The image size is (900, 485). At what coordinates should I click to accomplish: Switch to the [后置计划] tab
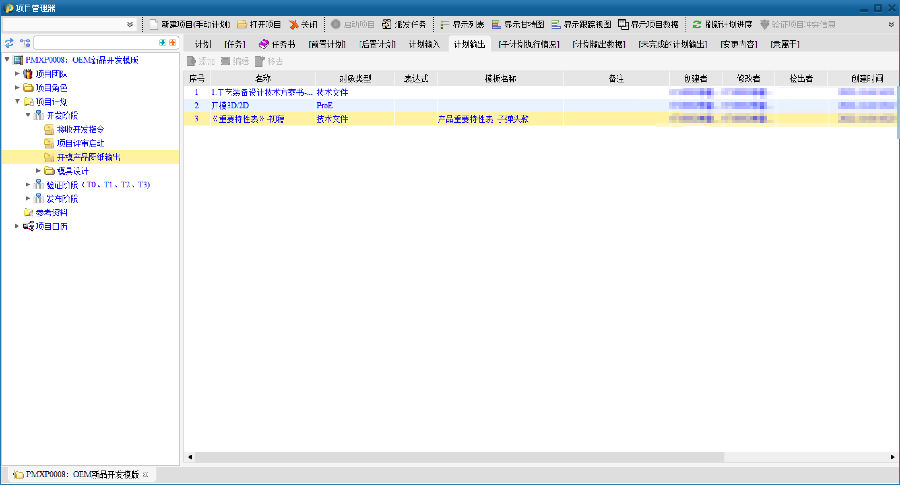[x=378, y=44]
